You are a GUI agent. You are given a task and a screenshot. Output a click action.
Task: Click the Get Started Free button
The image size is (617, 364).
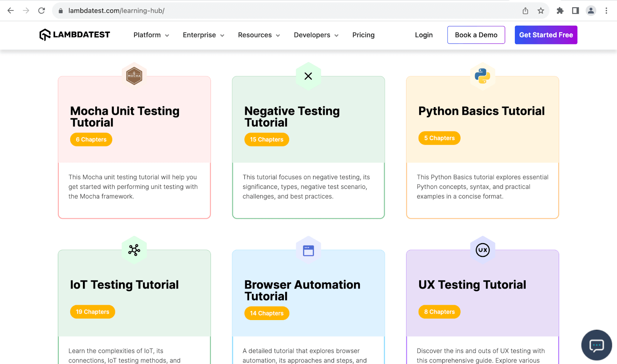(x=546, y=35)
